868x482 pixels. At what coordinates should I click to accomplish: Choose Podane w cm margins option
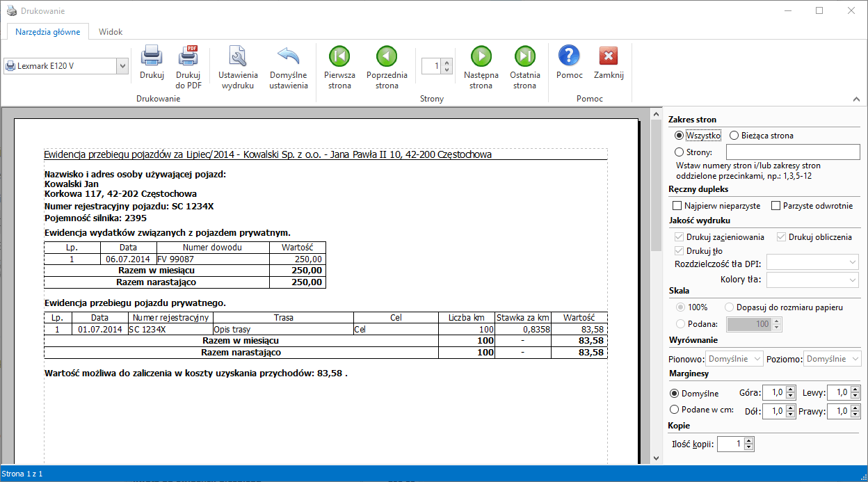tap(674, 410)
